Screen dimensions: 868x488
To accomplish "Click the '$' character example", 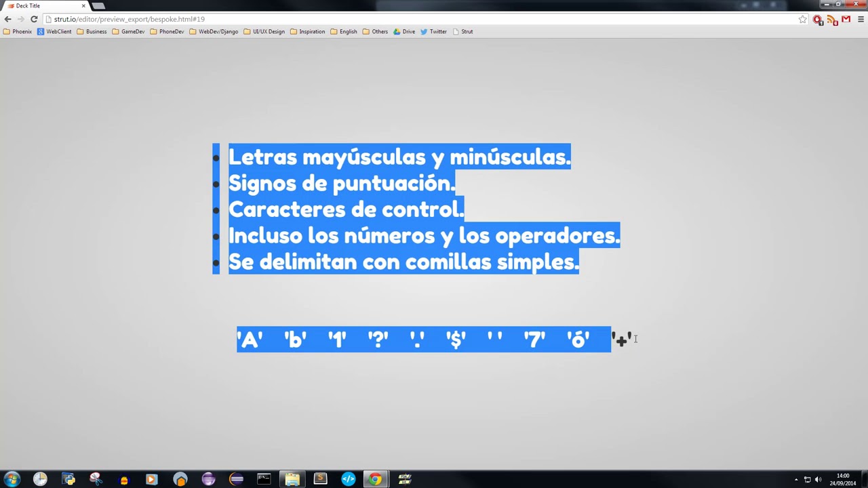I will [456, 339].
